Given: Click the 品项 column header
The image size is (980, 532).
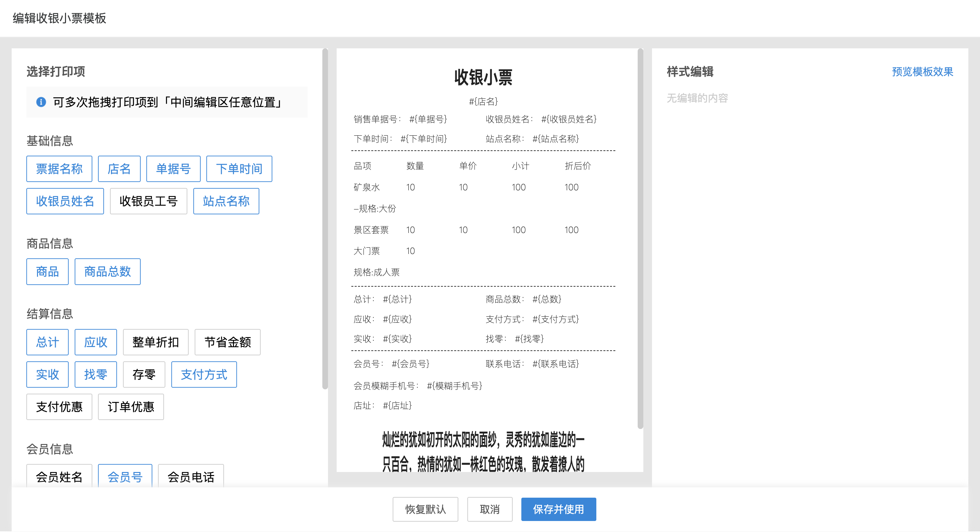Looking at the screenshot, I should (x=362, y=166).
